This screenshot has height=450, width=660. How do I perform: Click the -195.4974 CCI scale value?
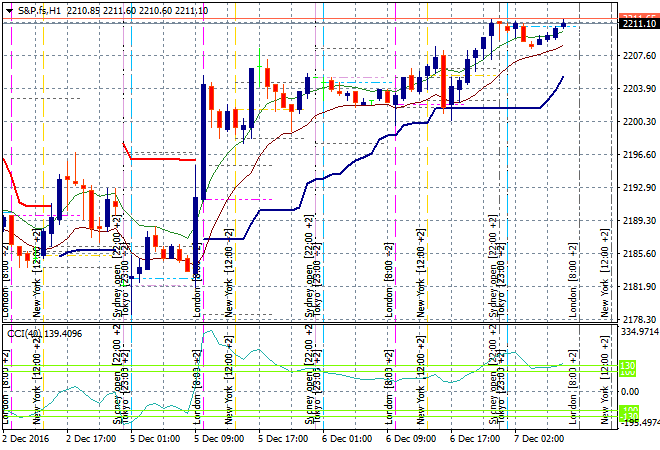(636, 424)
